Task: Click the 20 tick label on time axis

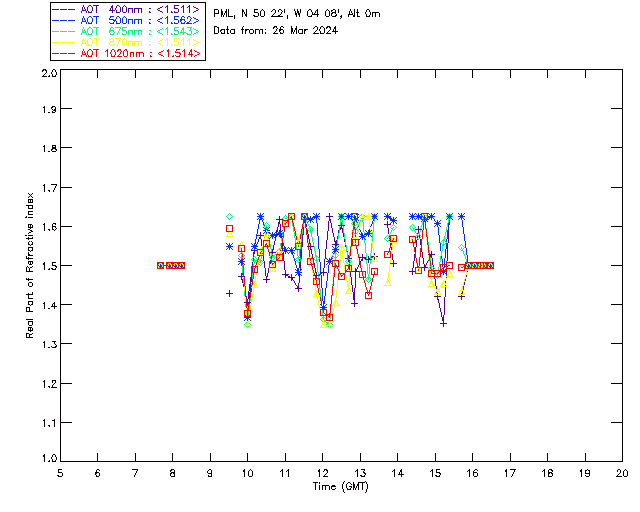Action: click(x=622, y=473)
